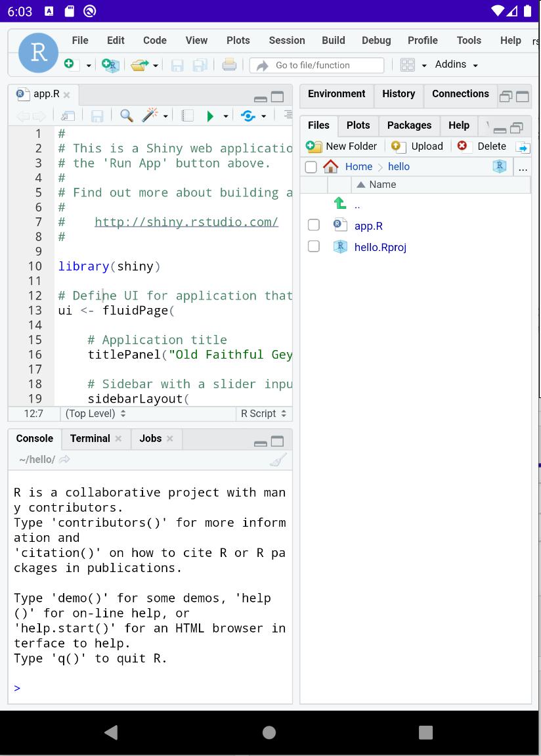541x756 pixels.
Task: Click the ... browse path button
Action: pos(523,167)
